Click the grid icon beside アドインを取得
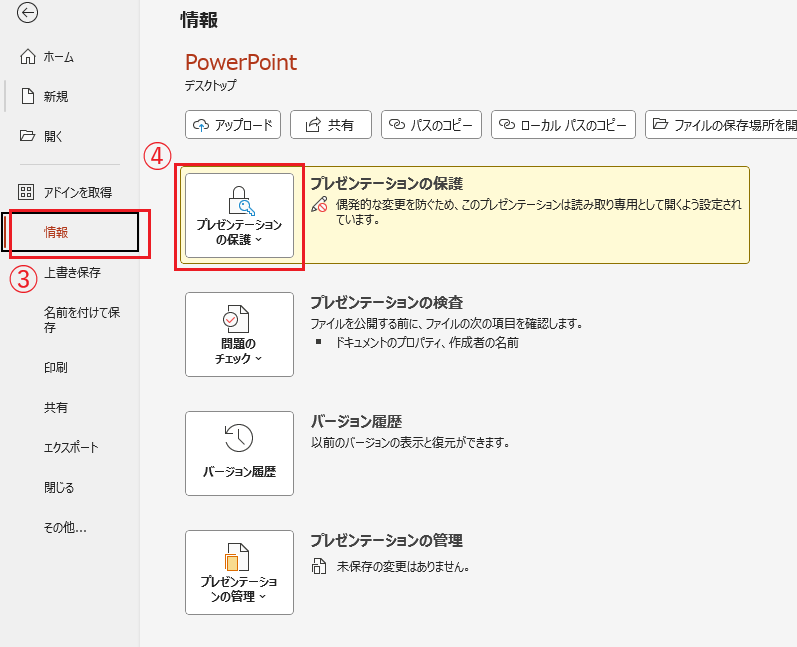The width and height of the screenshot is (797, 647). click(x=26, y=192)
